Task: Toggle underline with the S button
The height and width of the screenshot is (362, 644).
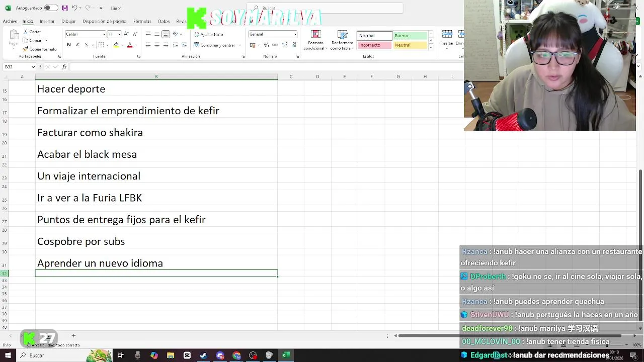Action: 86,45
